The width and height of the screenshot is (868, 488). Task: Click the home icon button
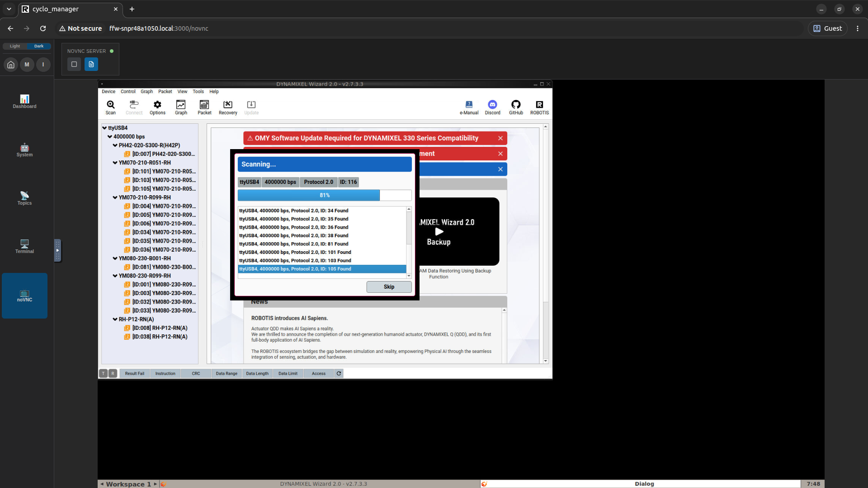click(11, 65)
